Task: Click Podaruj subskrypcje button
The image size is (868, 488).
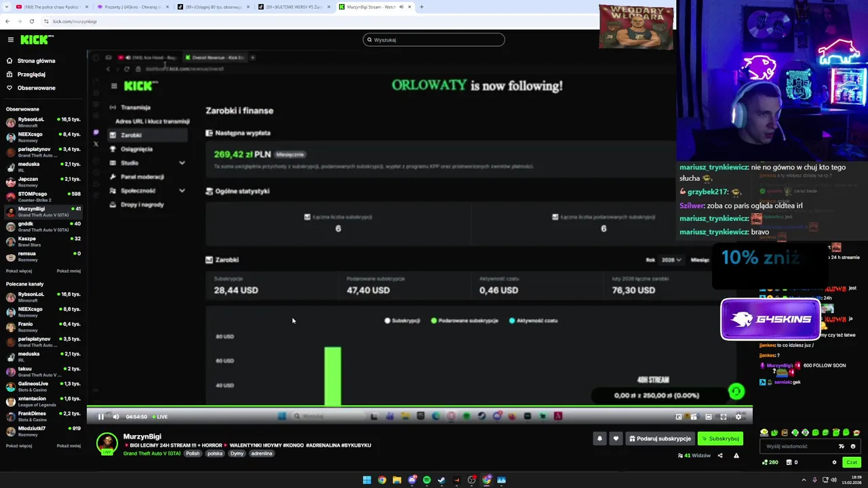Action: coord(660,439)
